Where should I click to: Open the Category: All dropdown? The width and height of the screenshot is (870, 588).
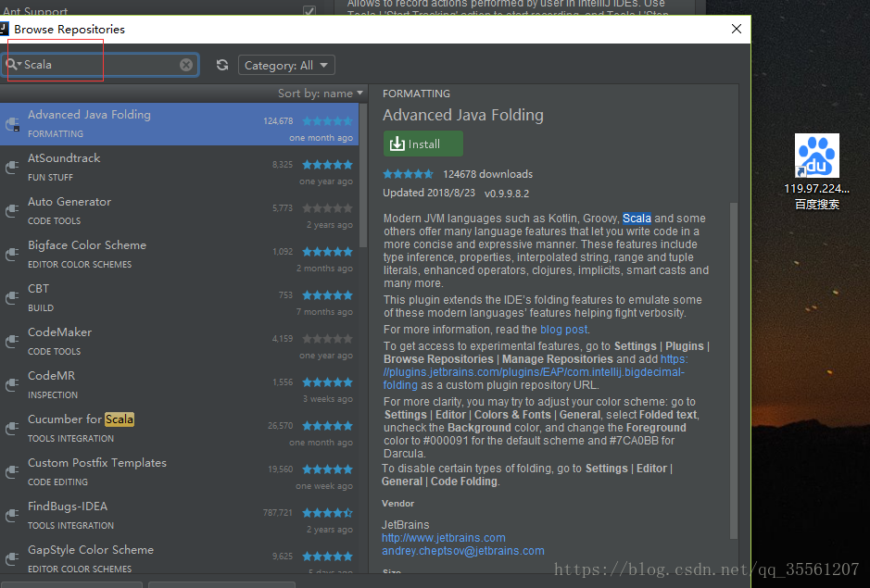[286, 66]
